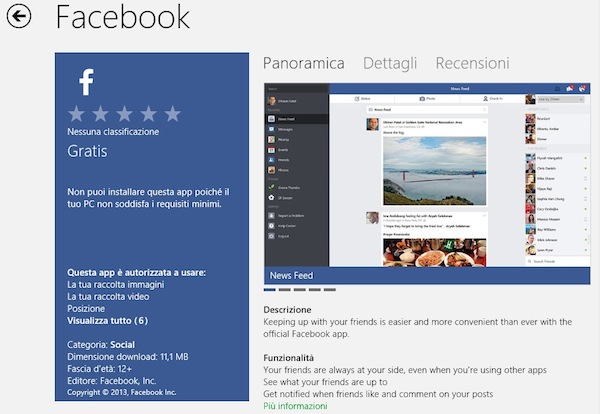Open the Panoramica tab
600x414 pixels.
[x=304, y=64]
